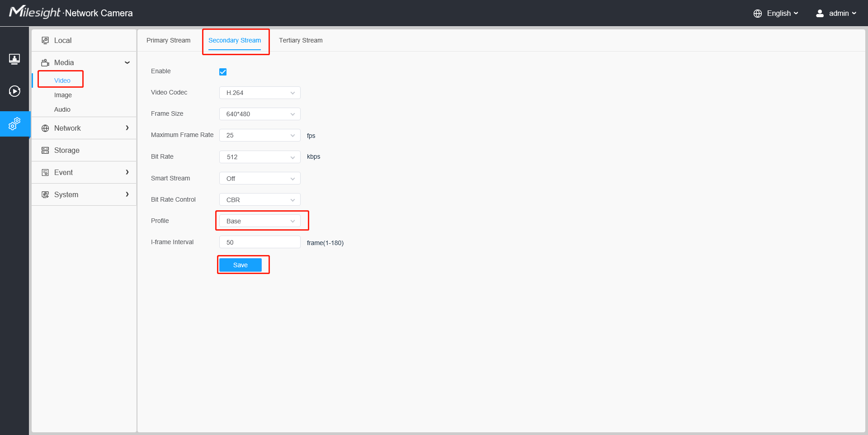Viewport: 868px width, 435px height.
Task: Click the Save button
Action: coord(241,265)
